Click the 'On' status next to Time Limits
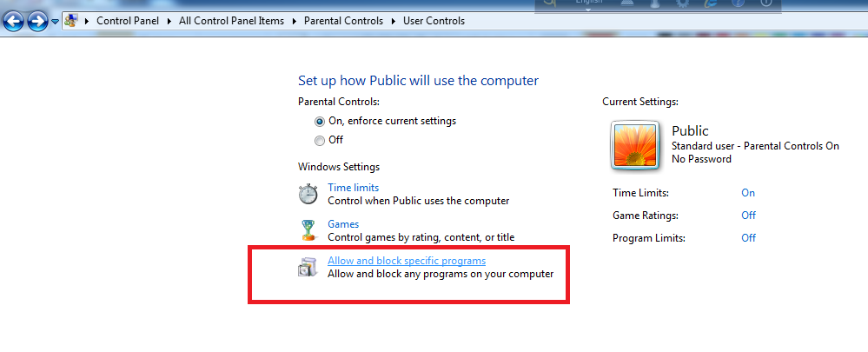This screenshot has height=352, width=868. (x=748, y=193)
